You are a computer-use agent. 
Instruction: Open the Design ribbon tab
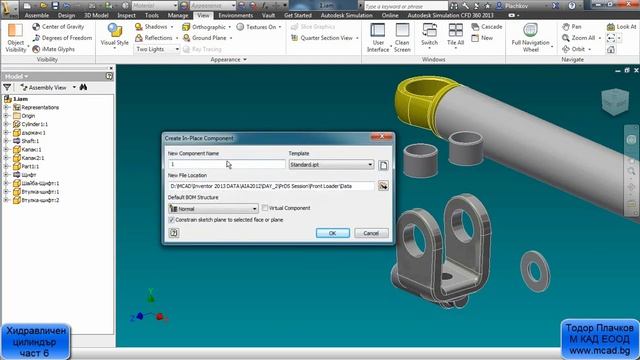click(x=66, y=16)
